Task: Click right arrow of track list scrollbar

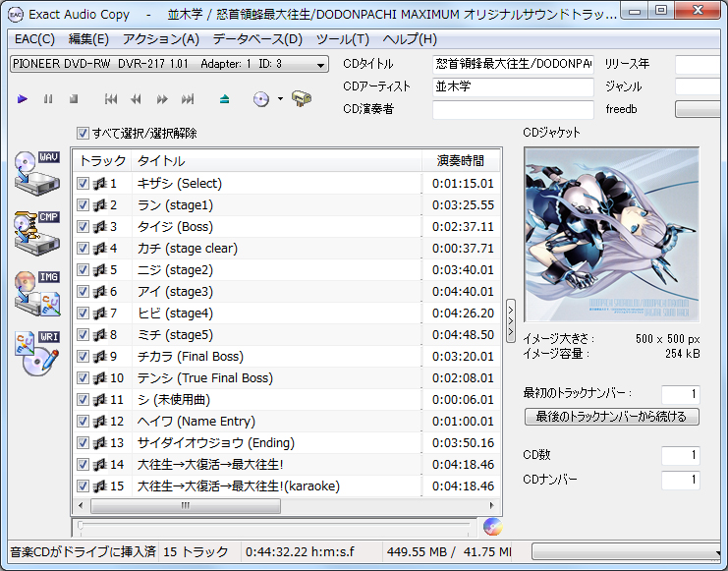Action: (492, 505)
